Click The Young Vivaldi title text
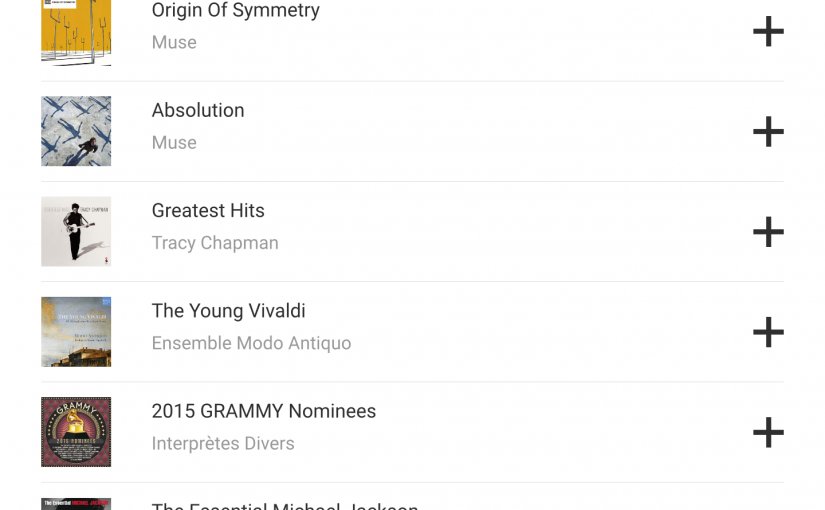Viewport: 825px width, 510px height. coord(228,311)
